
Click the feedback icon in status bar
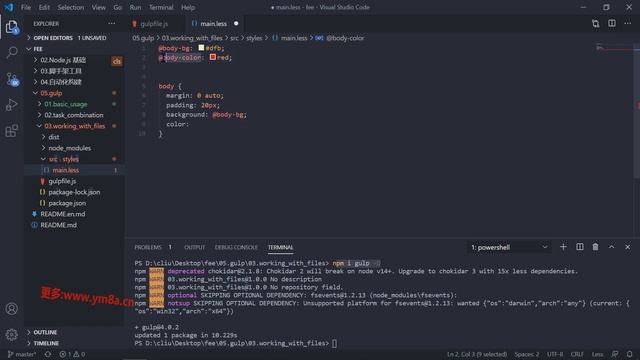pos(615,354)
